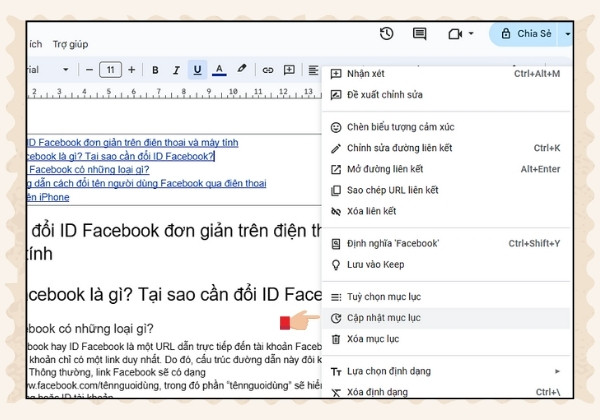The width and height of the screenshot is (600, 420).
Task: Expand the video call dropdown arrow
Action: click(471, 34)
